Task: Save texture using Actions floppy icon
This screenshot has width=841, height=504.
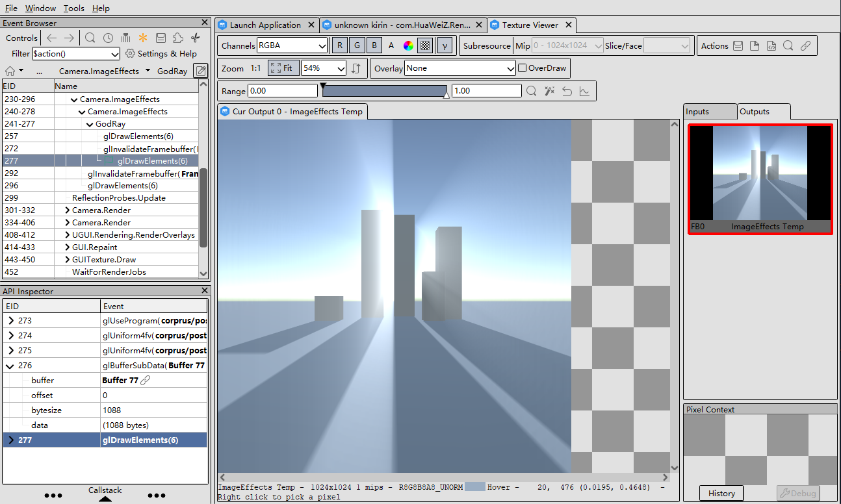Action: coord(738,46)
